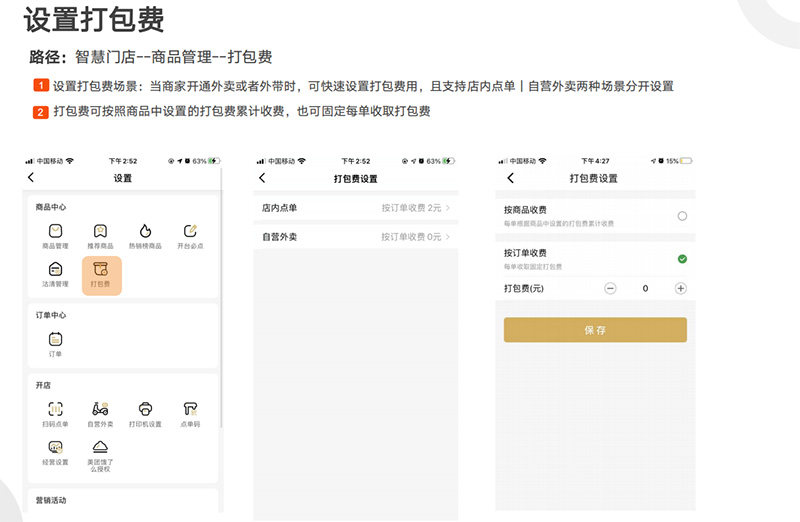This screenshot has height=522, width=800.
Task: Click the 设置 screen title
Action: [x=122, y=178]
